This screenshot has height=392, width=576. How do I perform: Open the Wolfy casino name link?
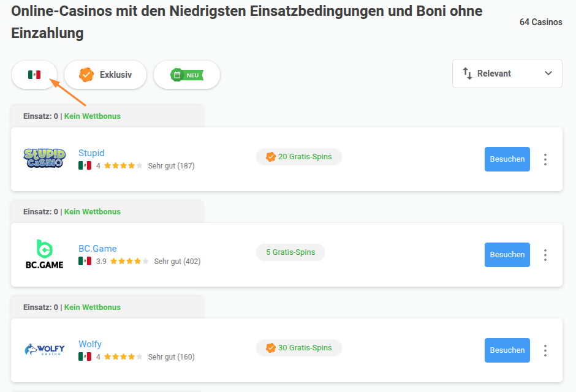(90, 344)
